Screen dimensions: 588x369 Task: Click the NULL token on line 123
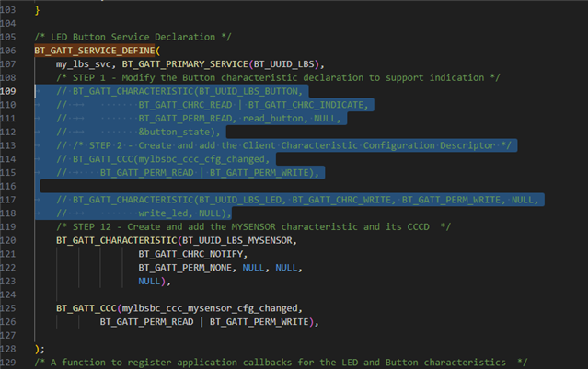[149, 281]
